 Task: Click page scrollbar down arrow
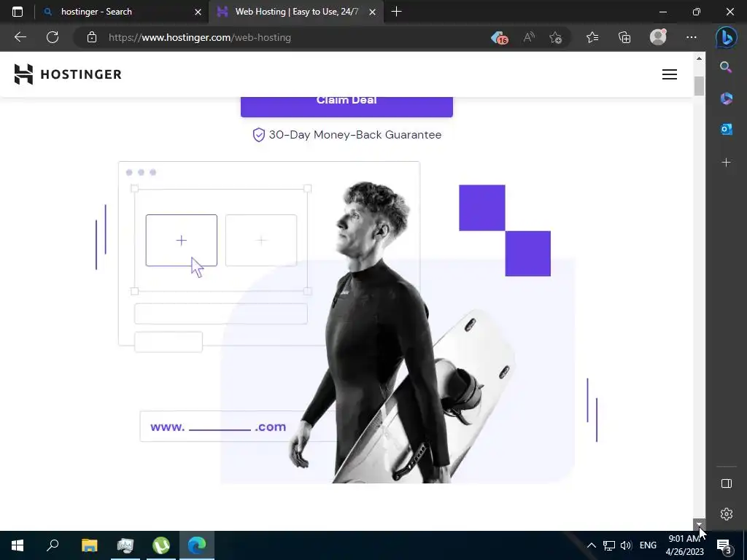(x=699, y=524)
